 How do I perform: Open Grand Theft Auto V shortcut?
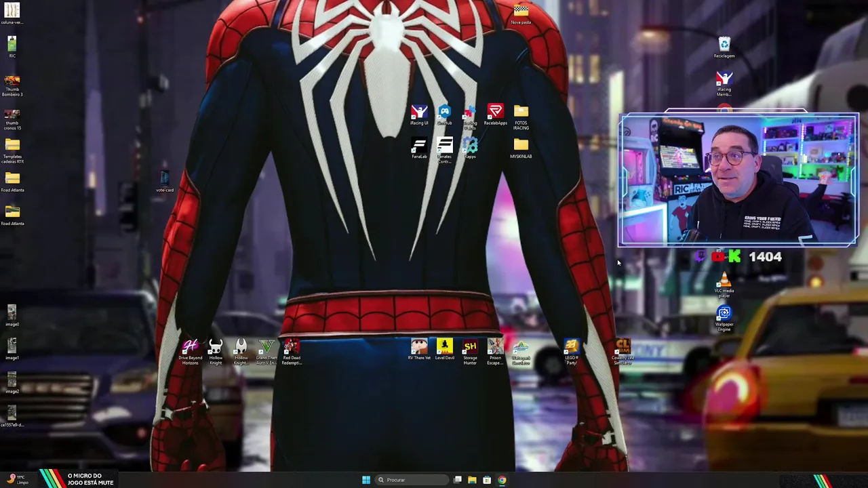[x=266, y=352]
